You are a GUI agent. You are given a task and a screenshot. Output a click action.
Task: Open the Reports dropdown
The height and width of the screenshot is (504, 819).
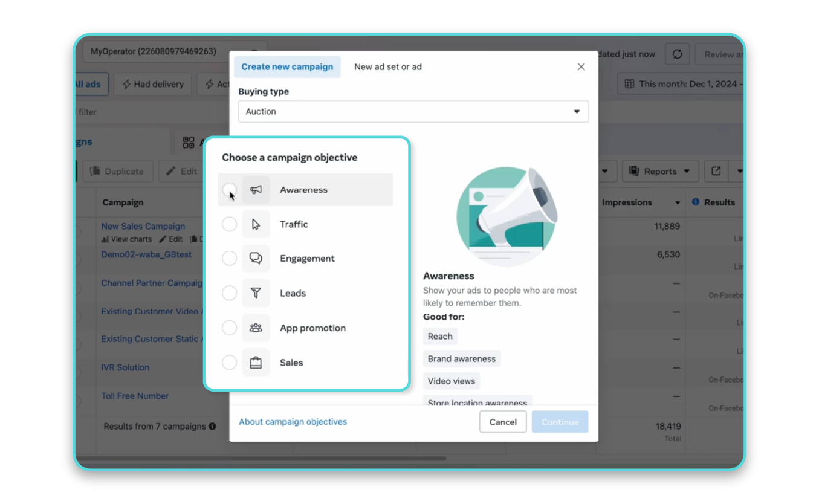(x=660, y=172)
